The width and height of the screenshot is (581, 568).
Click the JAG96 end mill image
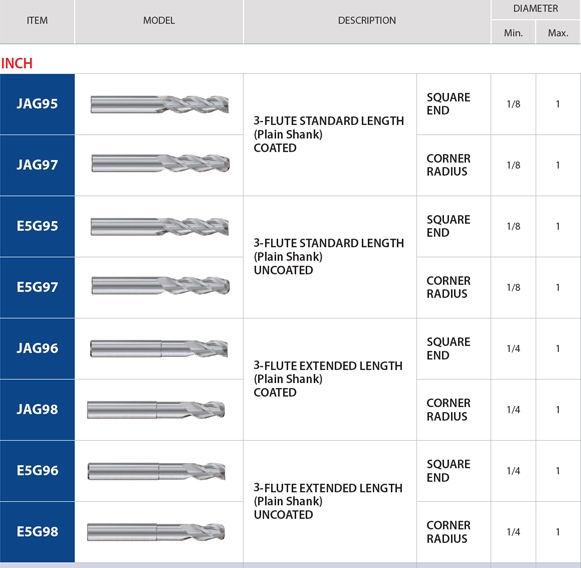click(159, 349)
